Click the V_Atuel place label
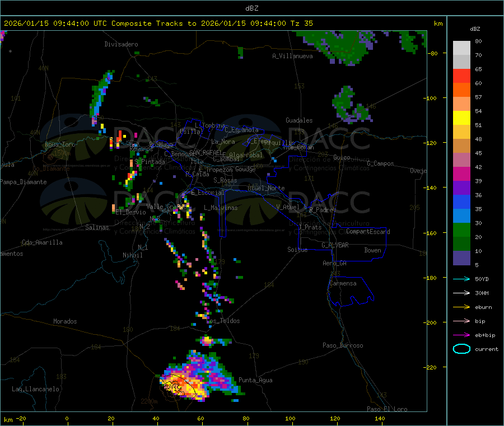The height and width of the screenshot is (426, 504). point(288,207)
